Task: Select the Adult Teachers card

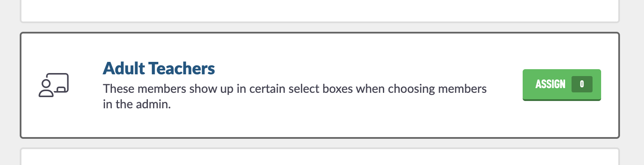Action: tap(320, 85)
